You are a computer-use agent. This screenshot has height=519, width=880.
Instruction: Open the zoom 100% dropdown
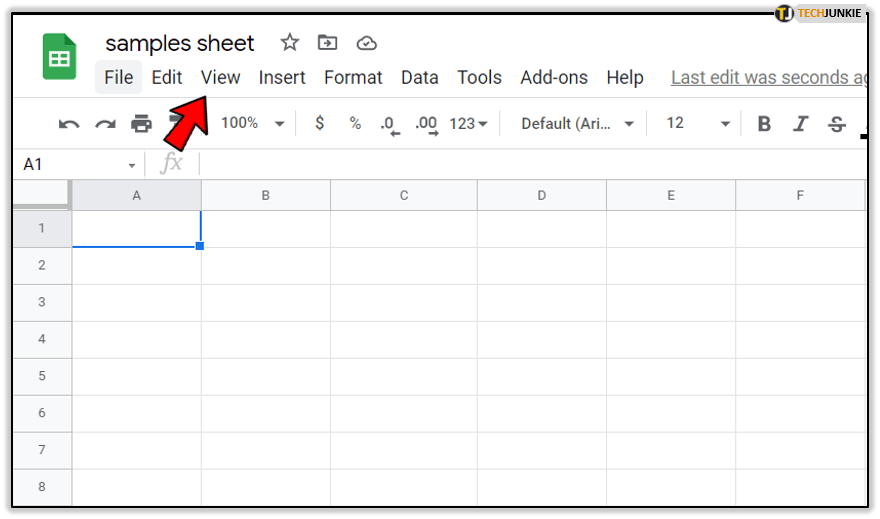coord(253,123)
